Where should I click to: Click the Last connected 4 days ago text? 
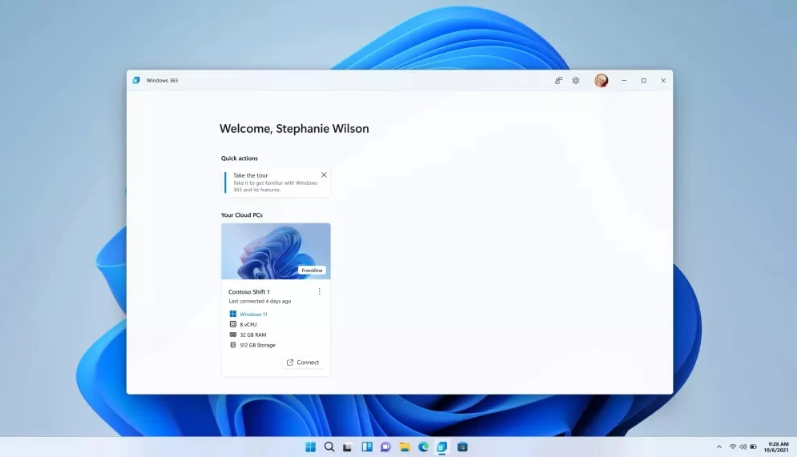[x=260, y=301]
